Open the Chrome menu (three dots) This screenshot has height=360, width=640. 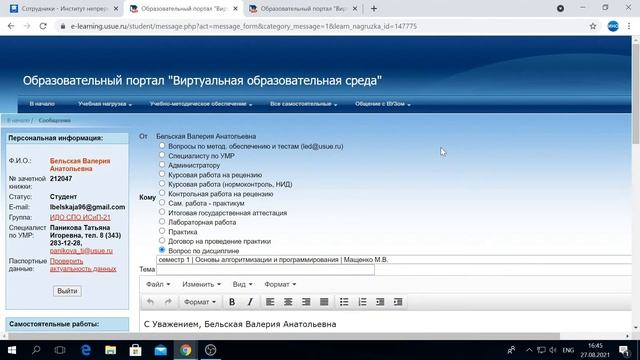pos(629,26)
